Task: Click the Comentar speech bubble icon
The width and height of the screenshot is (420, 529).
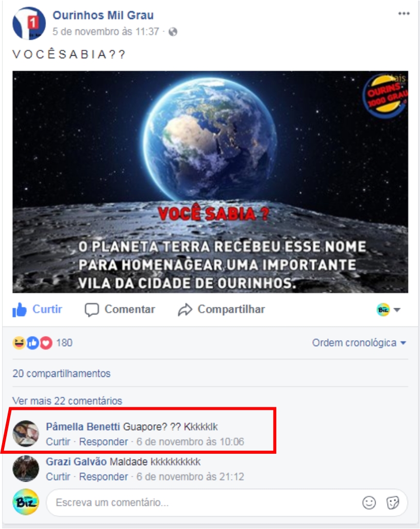Action: 92,310
